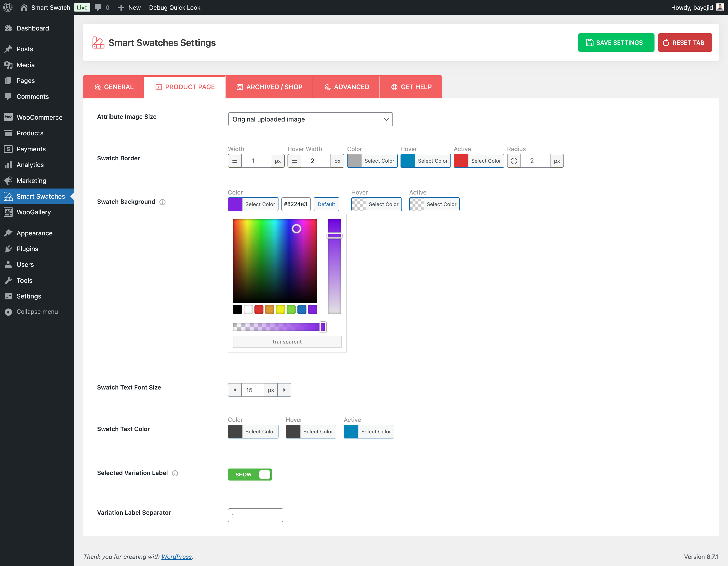Click the Variation Label Separator field
This screenshot has width=728, height=566.
point(256,515)
